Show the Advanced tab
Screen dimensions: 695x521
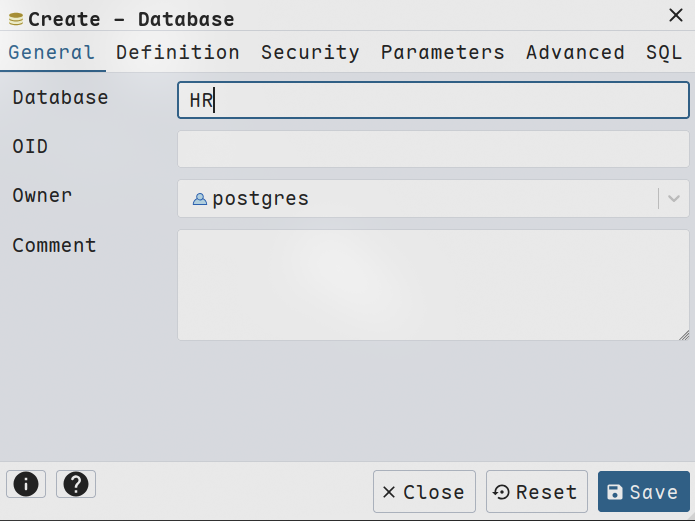tap(575, 53)
